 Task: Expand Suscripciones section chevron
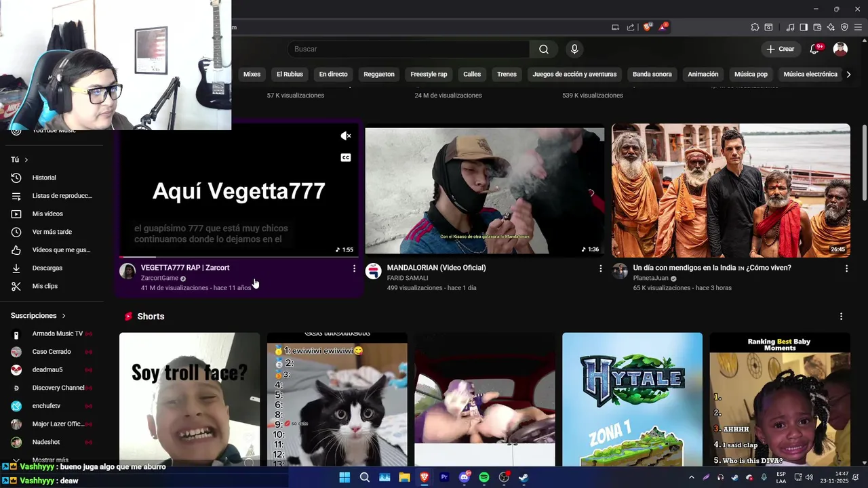pyautogui.click(x=64, y=316)
